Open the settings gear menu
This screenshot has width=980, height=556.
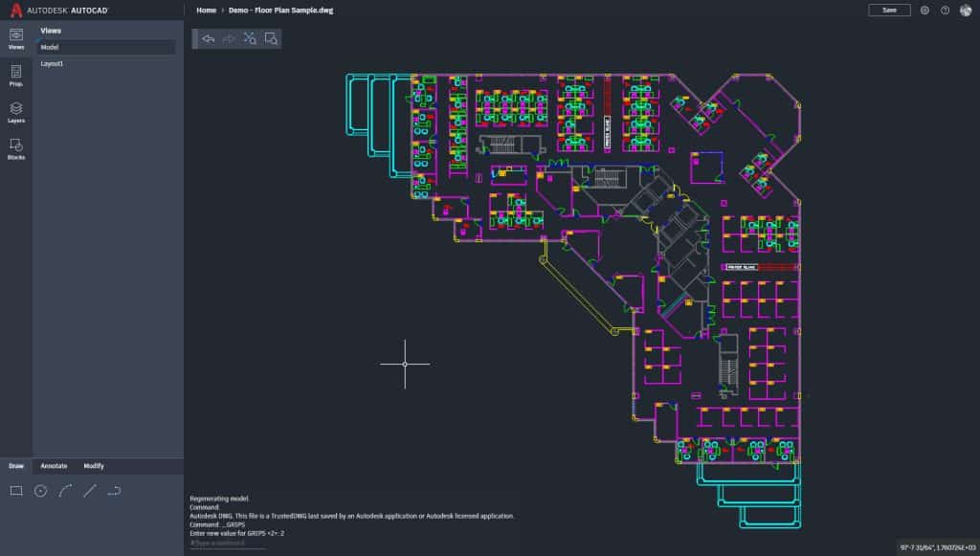[x=924, y=10]
